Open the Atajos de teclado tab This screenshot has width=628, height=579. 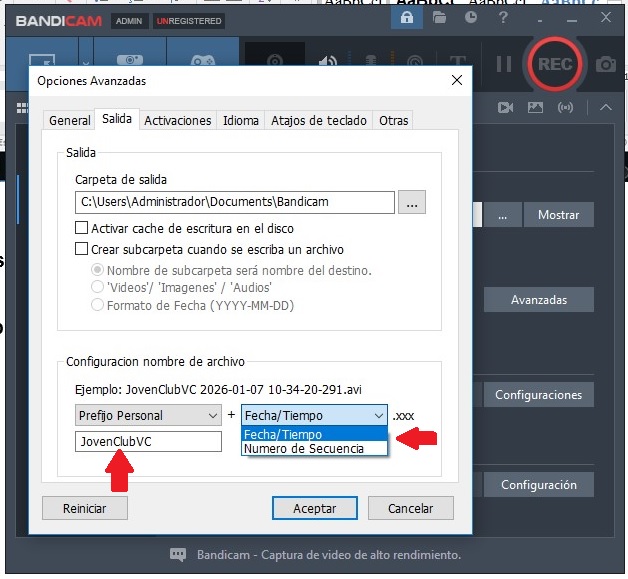(x=319, y=121)
